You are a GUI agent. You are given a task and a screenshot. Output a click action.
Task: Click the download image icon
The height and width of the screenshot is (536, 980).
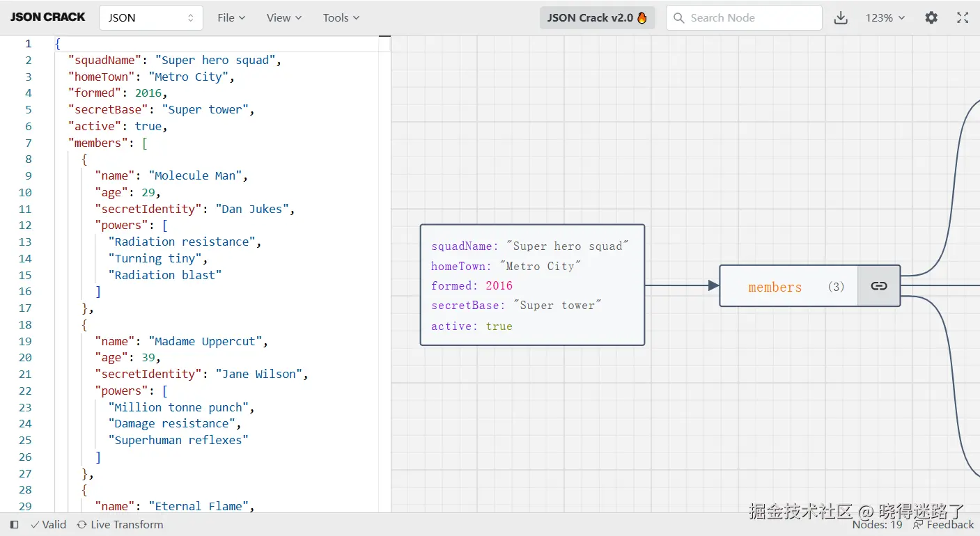[841, 18]
